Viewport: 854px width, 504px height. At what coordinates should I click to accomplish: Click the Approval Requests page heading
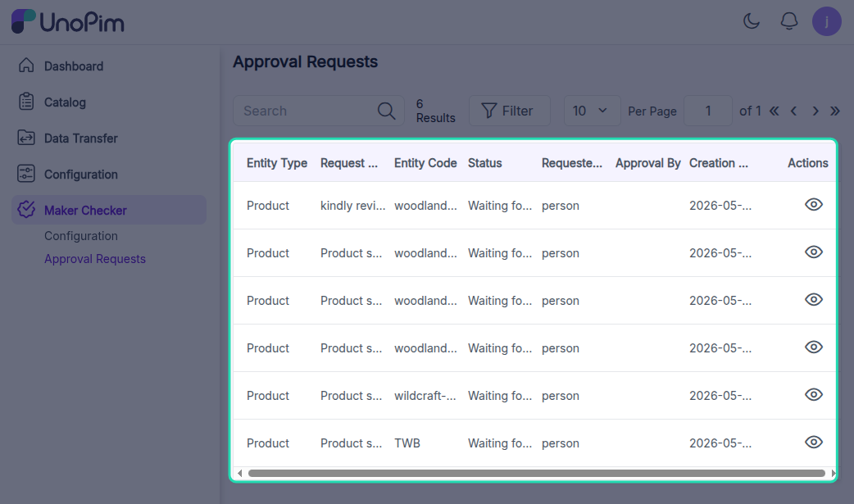tap(305, 61)
